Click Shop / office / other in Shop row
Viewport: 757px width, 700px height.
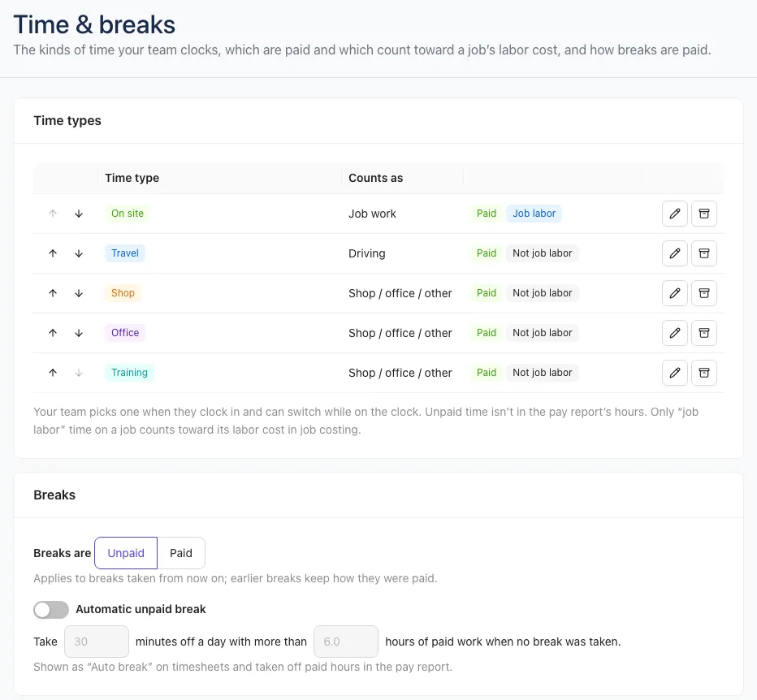(400, 293)
